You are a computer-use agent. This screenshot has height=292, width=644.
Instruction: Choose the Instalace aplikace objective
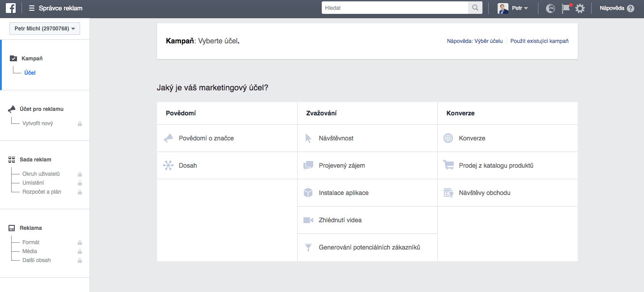click(x=367, y=193)
